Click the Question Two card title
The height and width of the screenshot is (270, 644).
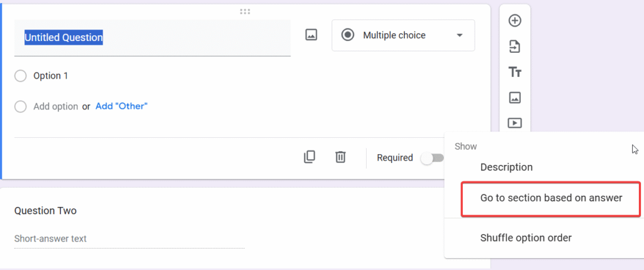(x=46, y=210)
